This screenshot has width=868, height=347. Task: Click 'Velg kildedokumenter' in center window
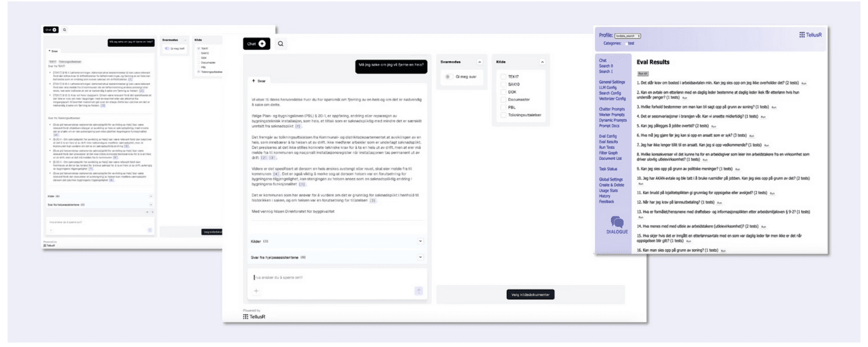pyautogui.click(x=530, y=294)
